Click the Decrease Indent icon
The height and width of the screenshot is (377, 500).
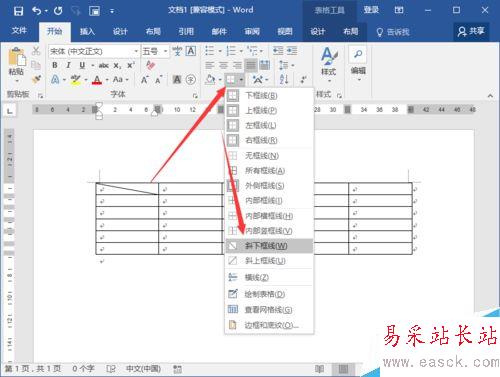coord(278,51)
